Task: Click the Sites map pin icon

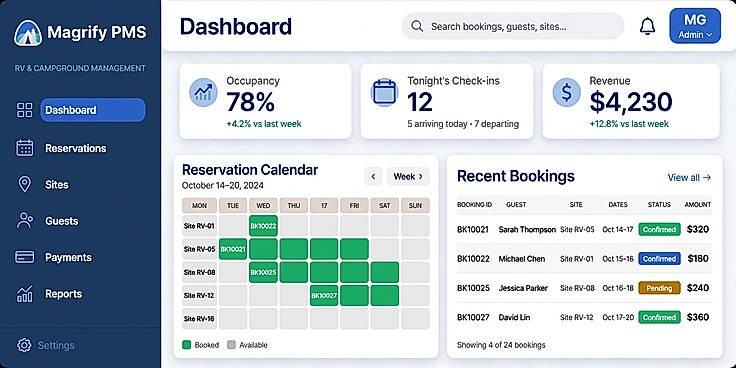Action: tap(24, 184)
